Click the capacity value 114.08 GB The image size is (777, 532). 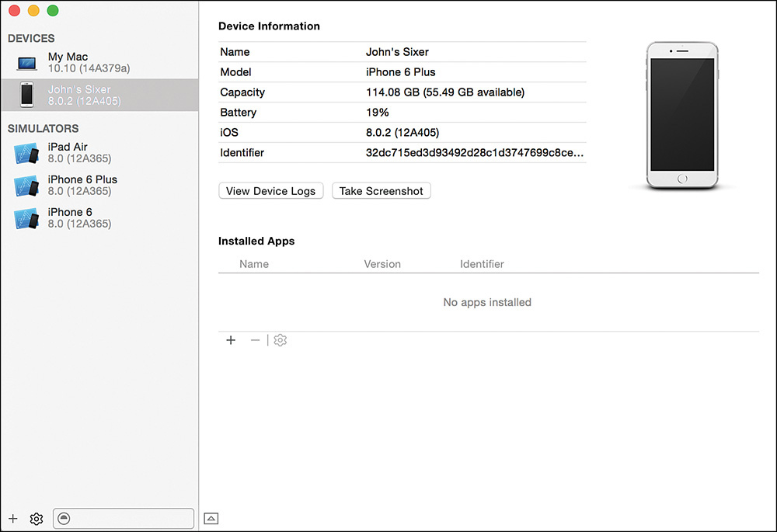pyautogui.click(x=445, y=92)
